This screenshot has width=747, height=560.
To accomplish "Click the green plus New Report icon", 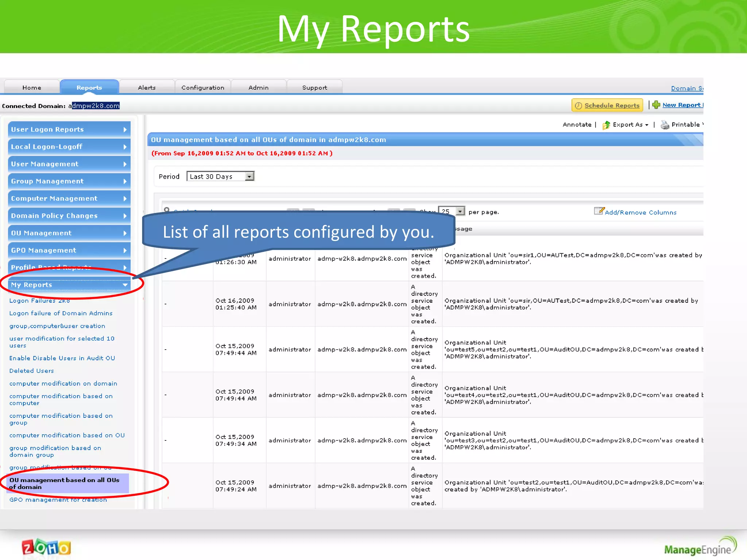I will [656, 105].
